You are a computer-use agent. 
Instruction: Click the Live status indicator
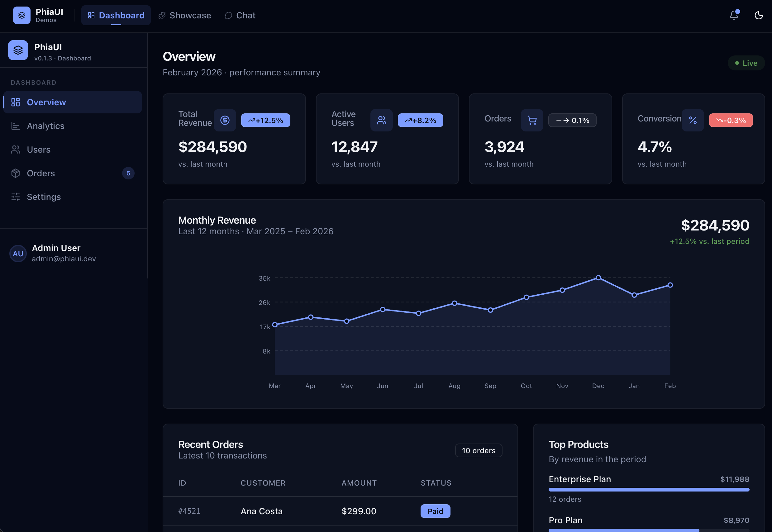pos(746,63)
